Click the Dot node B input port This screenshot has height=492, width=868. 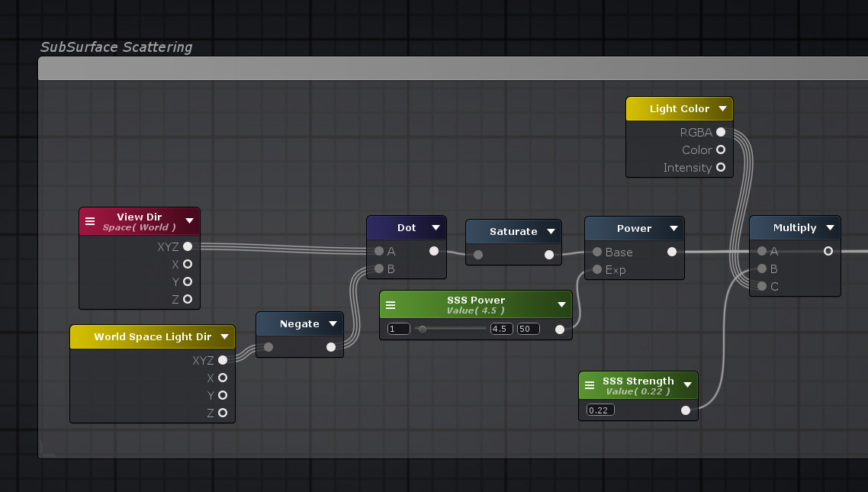pyautogui.click(x=379, y=269)
